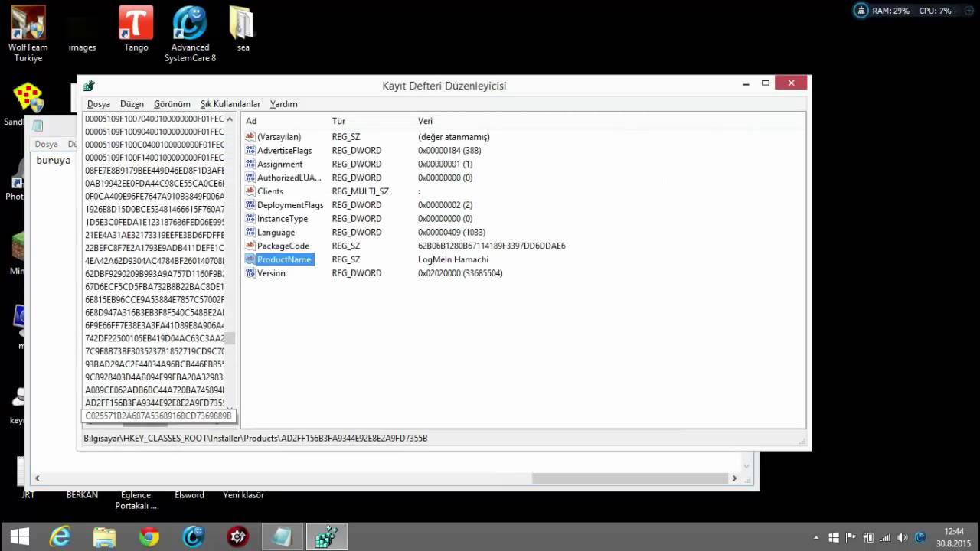Viewport: 980px width, 551px height.
Task: Open the Yardım menu
Action: 283,104
